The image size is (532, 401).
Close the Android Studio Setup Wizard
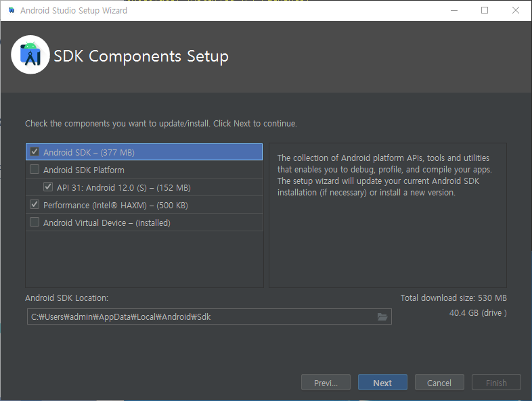click(x=515, y=11)
